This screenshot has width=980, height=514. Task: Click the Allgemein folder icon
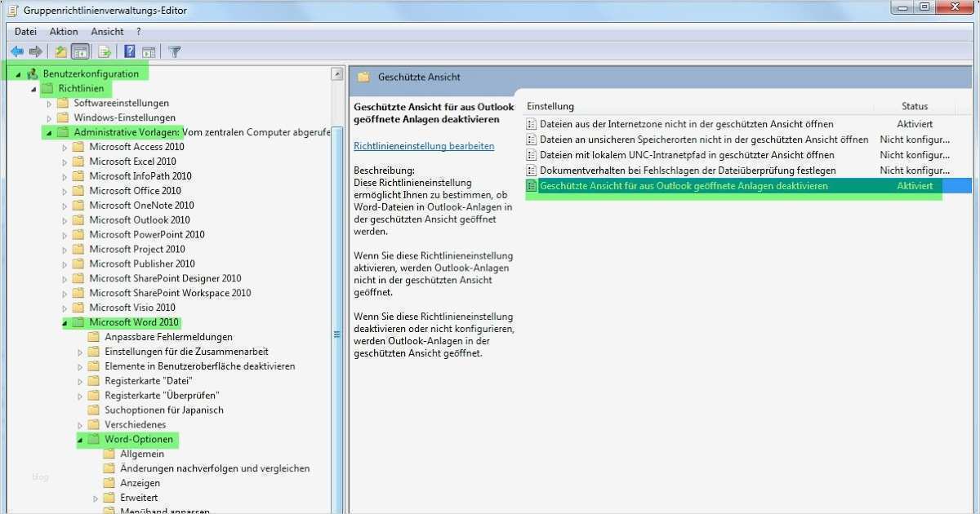(x=109, y=454)
